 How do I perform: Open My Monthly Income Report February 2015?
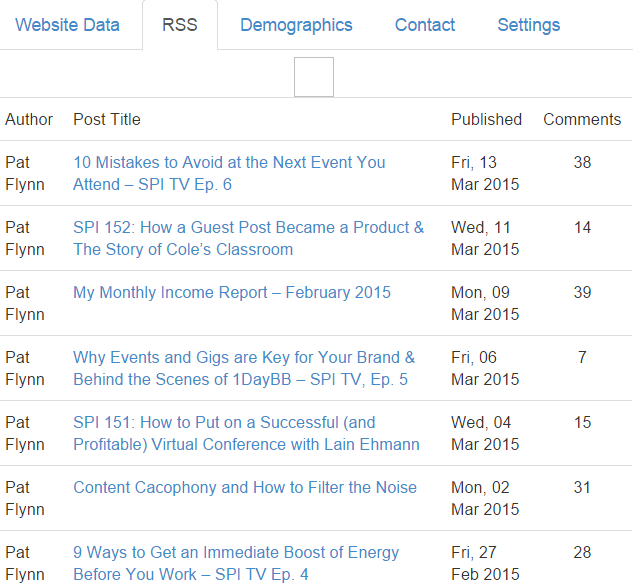click(232, 293)
